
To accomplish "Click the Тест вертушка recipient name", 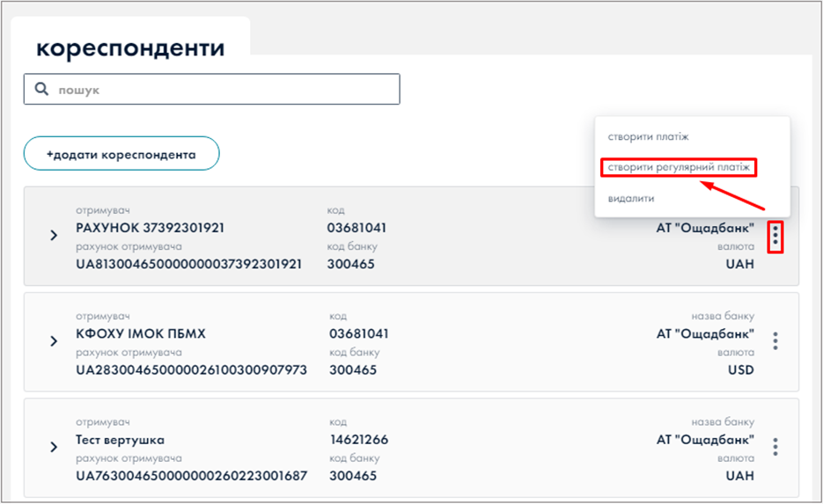I will click(121, 440).
